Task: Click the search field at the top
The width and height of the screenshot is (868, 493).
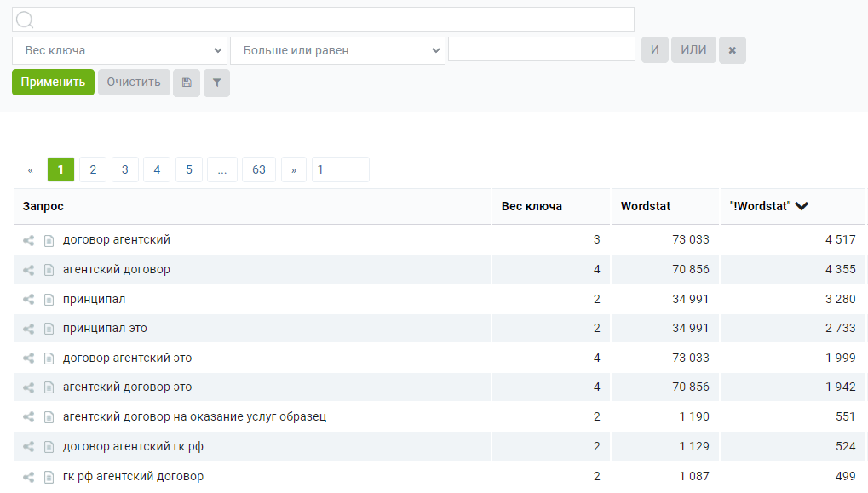Action: coord(324,20)
